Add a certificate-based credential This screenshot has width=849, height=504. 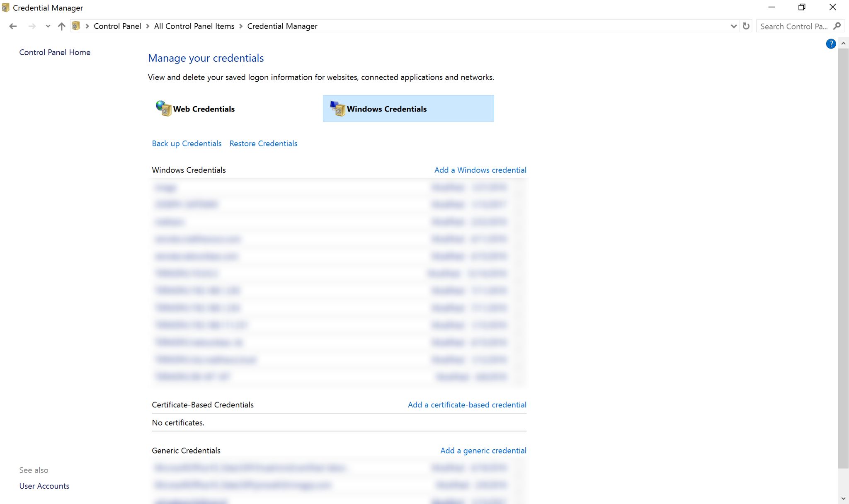coord(467,405)
